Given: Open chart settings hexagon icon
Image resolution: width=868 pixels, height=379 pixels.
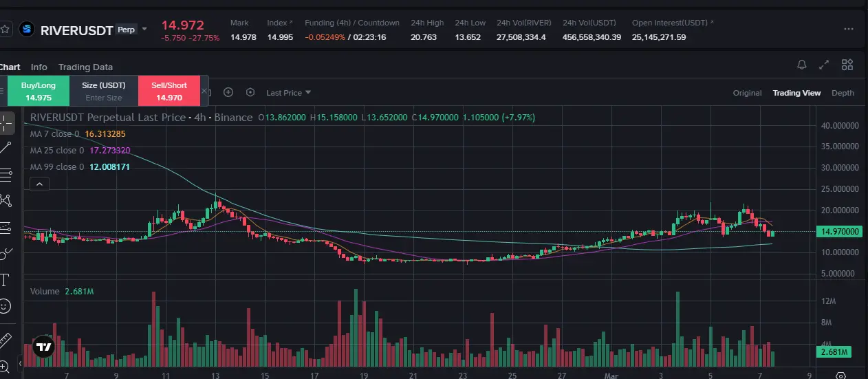Looking at the screenshot, I should click(x=250, y=92).
